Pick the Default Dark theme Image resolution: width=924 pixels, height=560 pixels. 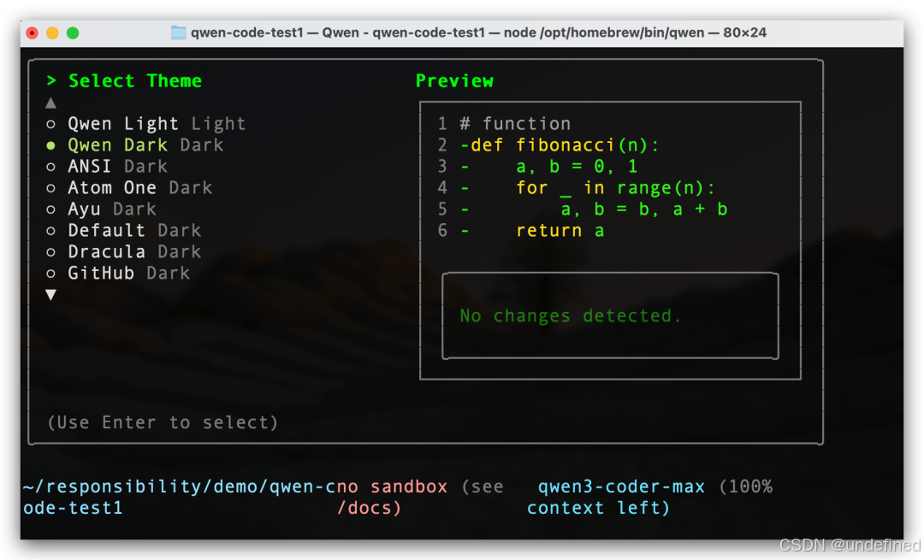124,230
